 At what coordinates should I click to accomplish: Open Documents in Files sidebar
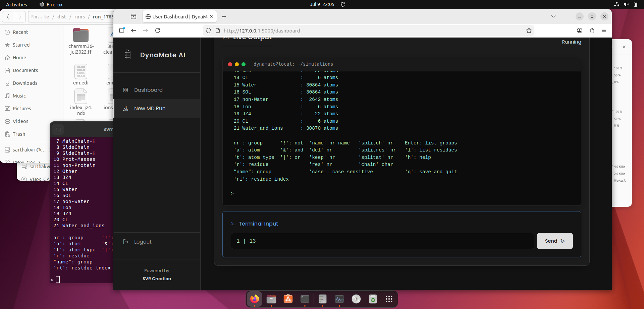(32, 70)
